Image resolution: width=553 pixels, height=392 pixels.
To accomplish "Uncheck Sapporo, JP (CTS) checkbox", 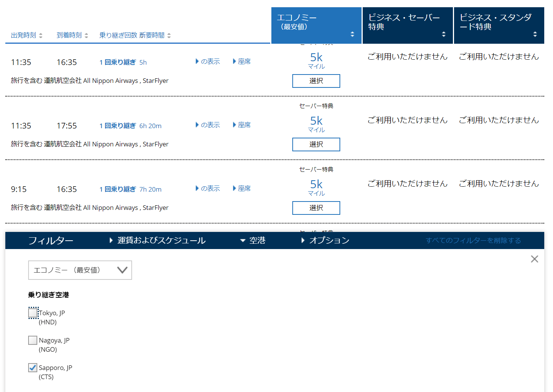I will [x=33, y=368].
